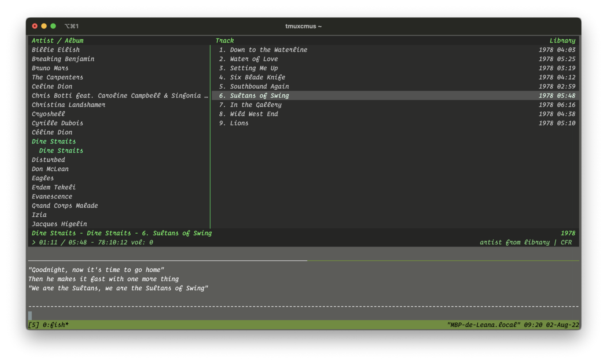This screenshot has width=607, height=364.
Task: Click the Artist / Album column header
Action: 58,41
